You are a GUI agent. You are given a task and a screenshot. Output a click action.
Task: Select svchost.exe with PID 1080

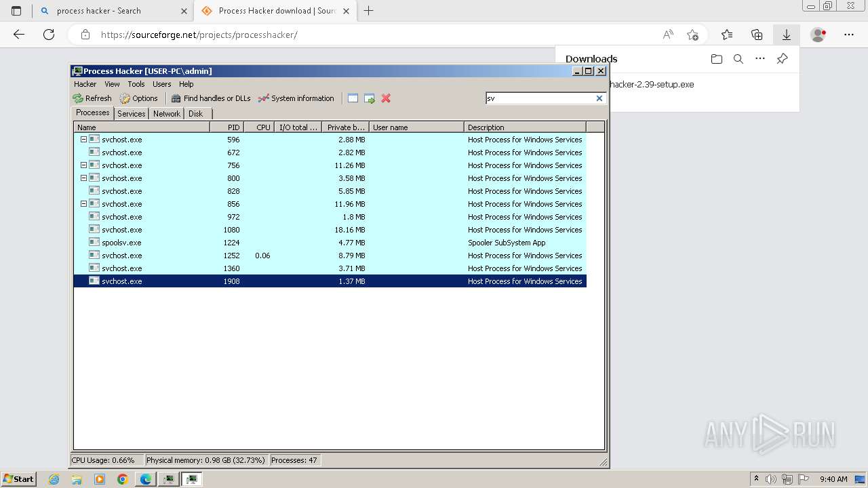(330, 230)
